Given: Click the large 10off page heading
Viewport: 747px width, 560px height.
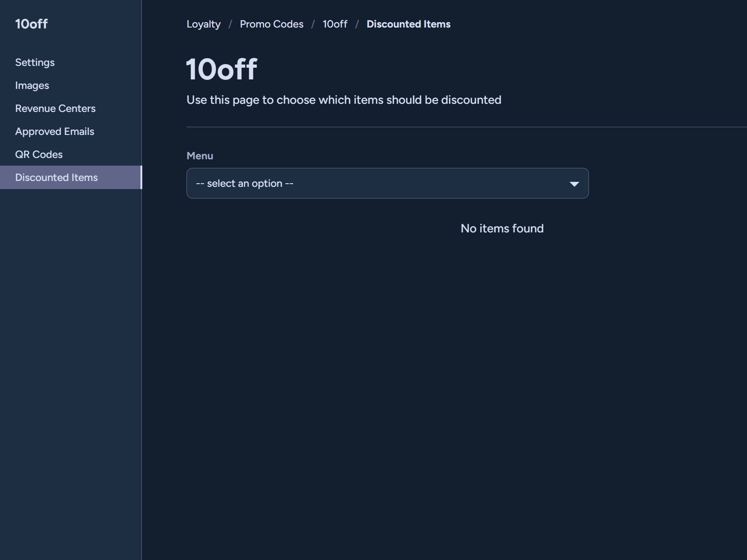Looking at the screenshot, I should tap(222, 69).
